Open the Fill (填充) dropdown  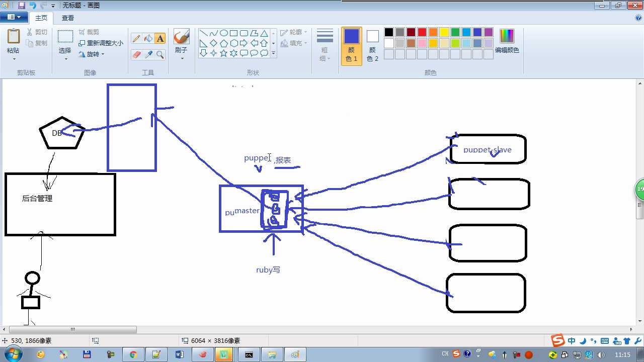click(x=294, y=43)
